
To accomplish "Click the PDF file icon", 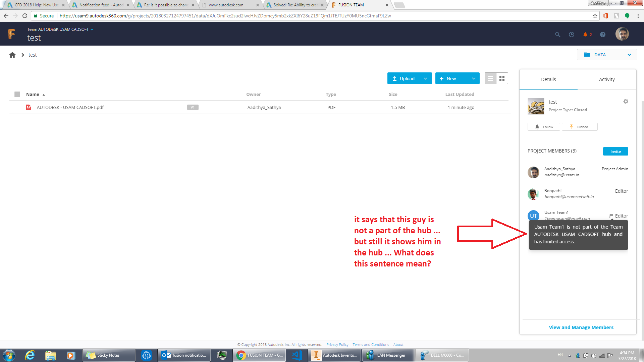I will [x=29, y=107].
